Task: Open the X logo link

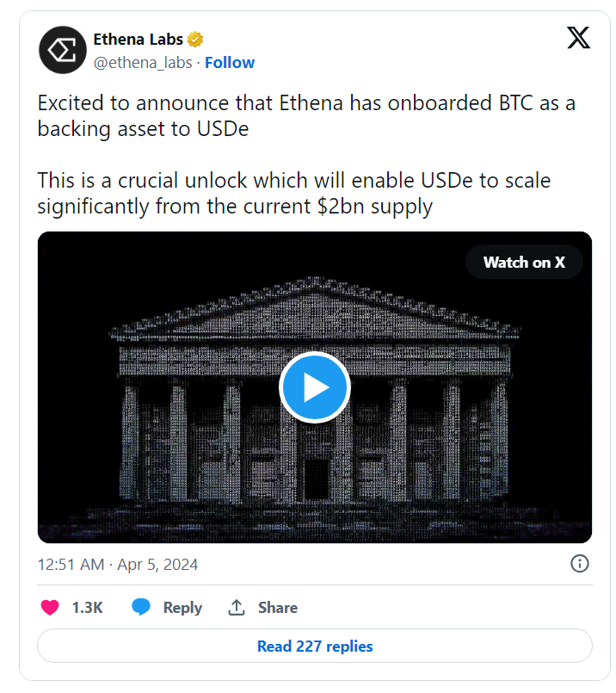Action: tap(578, 38)
